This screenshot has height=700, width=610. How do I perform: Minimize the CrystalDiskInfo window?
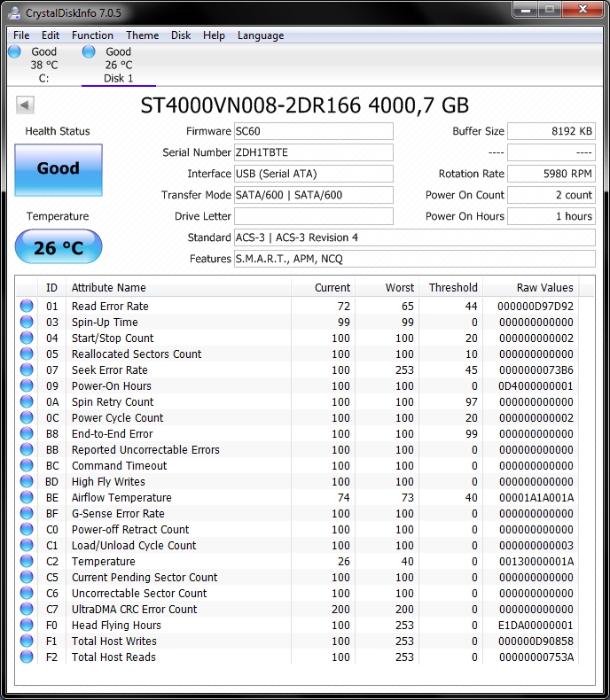(526, 10)
